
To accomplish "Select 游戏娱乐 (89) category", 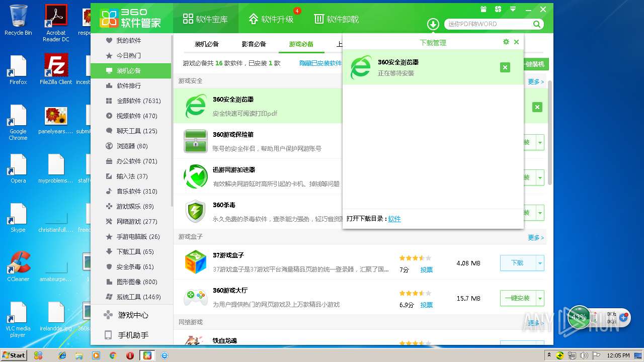I will coord(131,206).
